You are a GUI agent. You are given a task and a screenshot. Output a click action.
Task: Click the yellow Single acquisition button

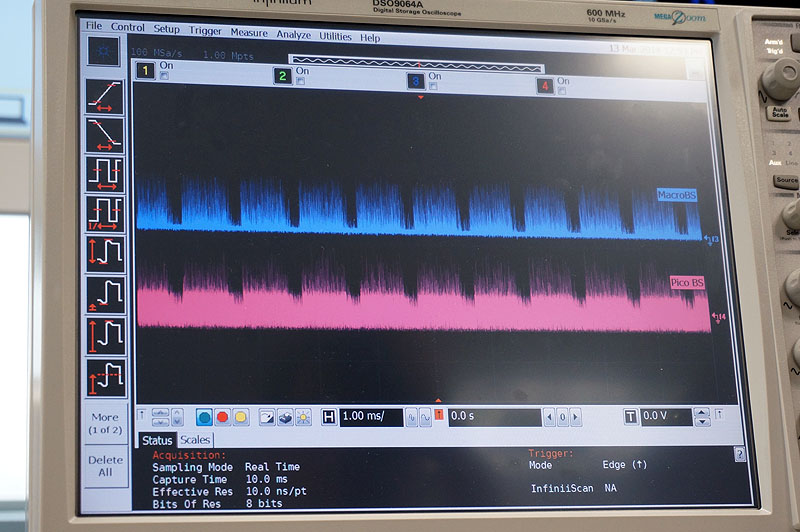(x=240, y=417)
